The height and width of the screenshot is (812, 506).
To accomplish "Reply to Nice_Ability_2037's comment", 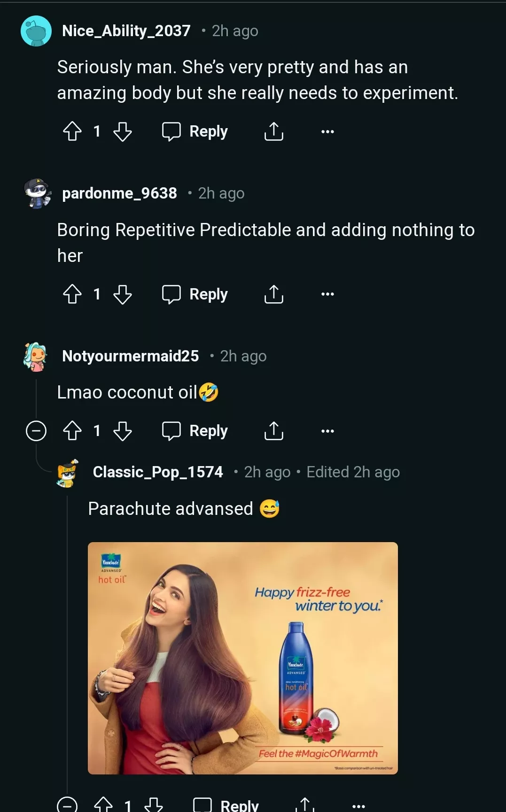I will (195, 131).
